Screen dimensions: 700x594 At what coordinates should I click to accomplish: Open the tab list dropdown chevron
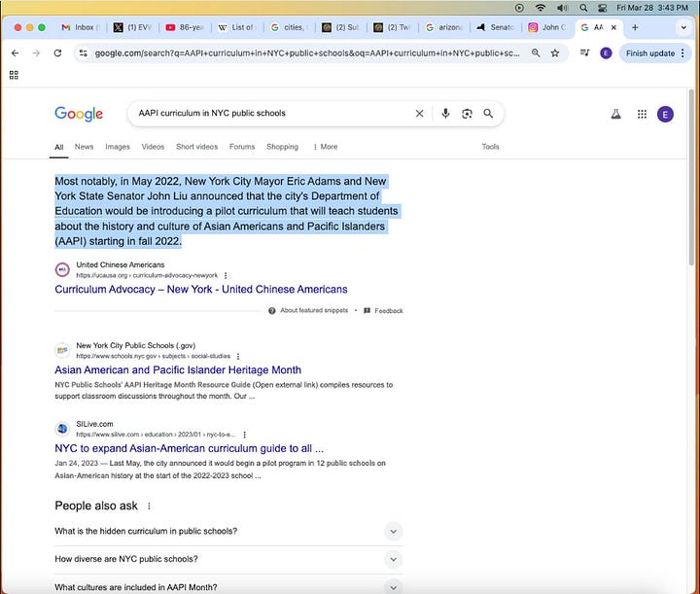(683, 27)
